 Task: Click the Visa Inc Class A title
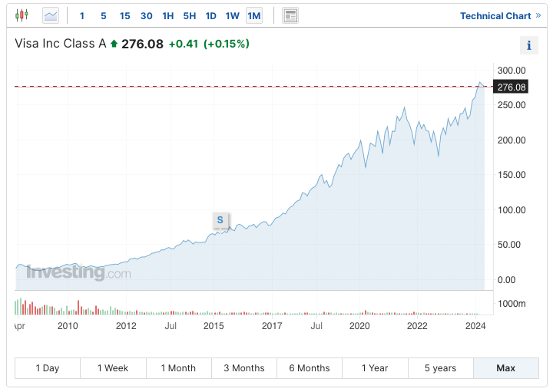tap(61, 44)
